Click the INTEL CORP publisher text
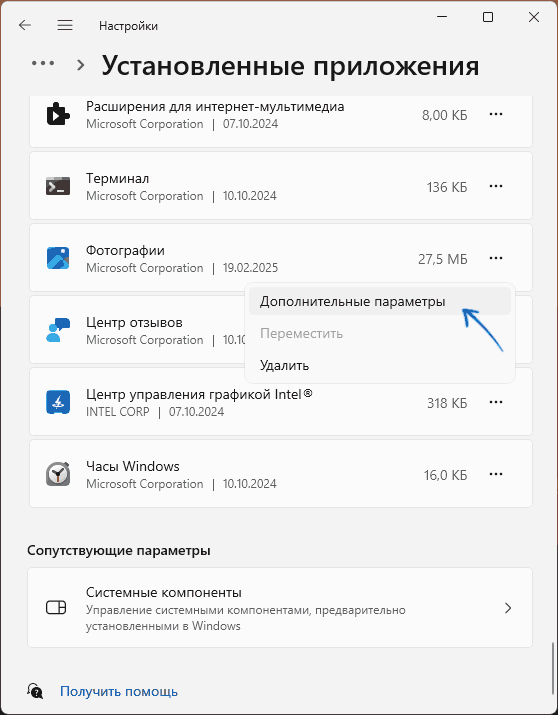Viewport: 558px width, 715px height. coord(118,412)
